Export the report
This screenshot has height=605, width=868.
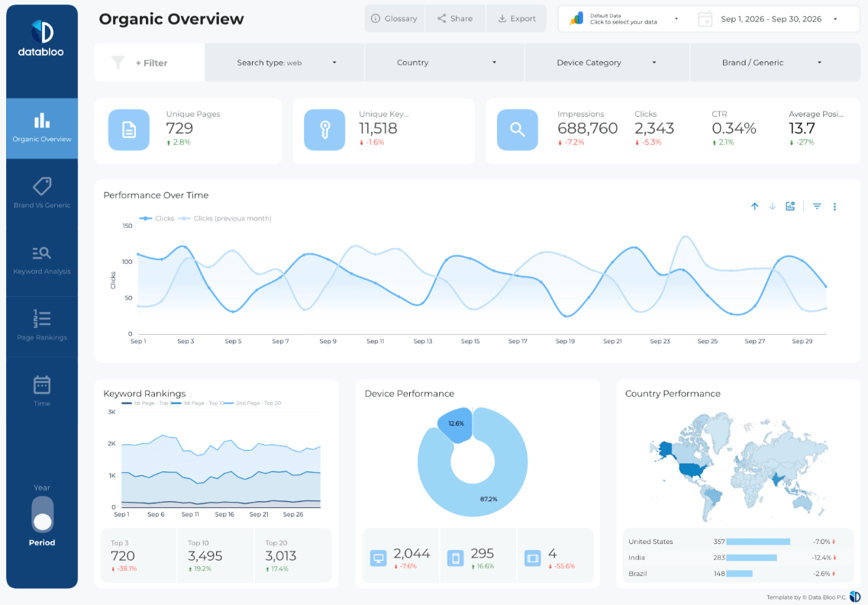pyautogui.click(x=517, y=18)
